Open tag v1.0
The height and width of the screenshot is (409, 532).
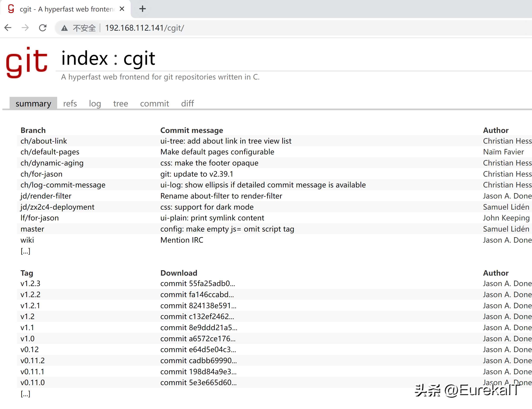[x=28, y=339]
